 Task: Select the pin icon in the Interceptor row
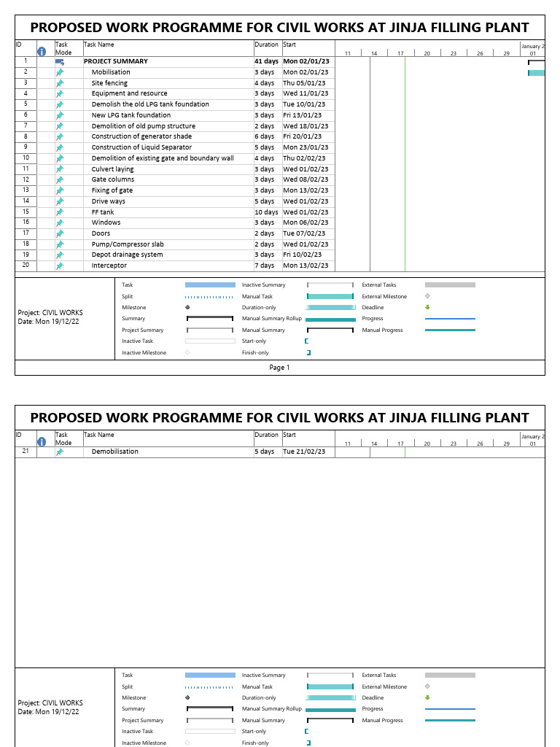(60, 266)
